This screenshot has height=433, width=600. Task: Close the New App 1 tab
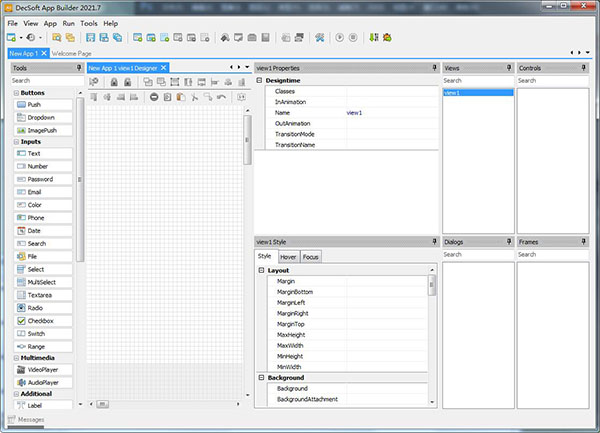(44, 53)
